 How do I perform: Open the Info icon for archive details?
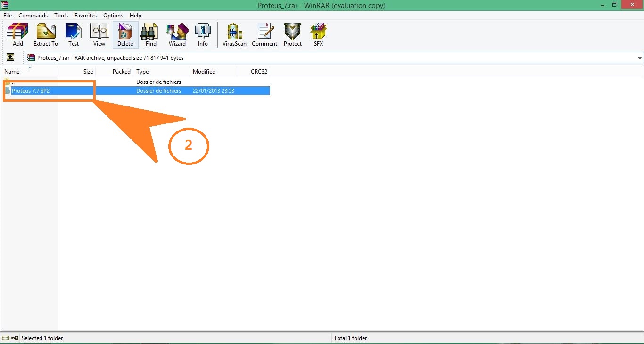point(203,34)
